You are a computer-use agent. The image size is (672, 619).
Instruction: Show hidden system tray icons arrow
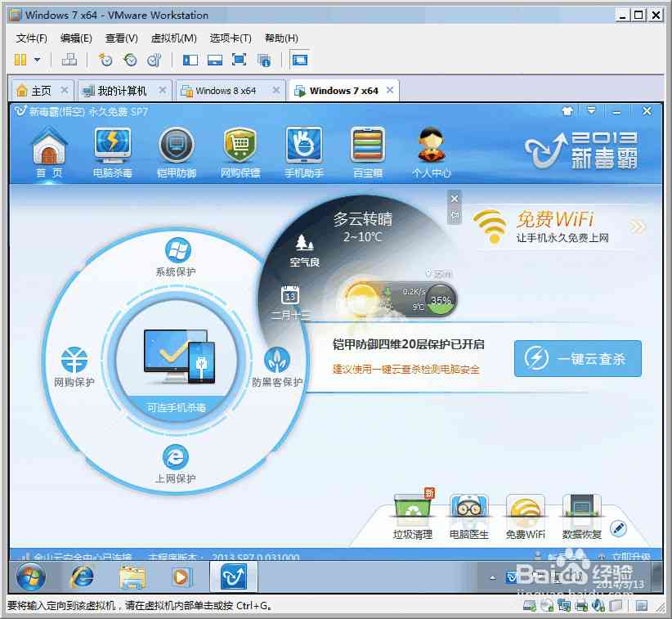(493, 578)
